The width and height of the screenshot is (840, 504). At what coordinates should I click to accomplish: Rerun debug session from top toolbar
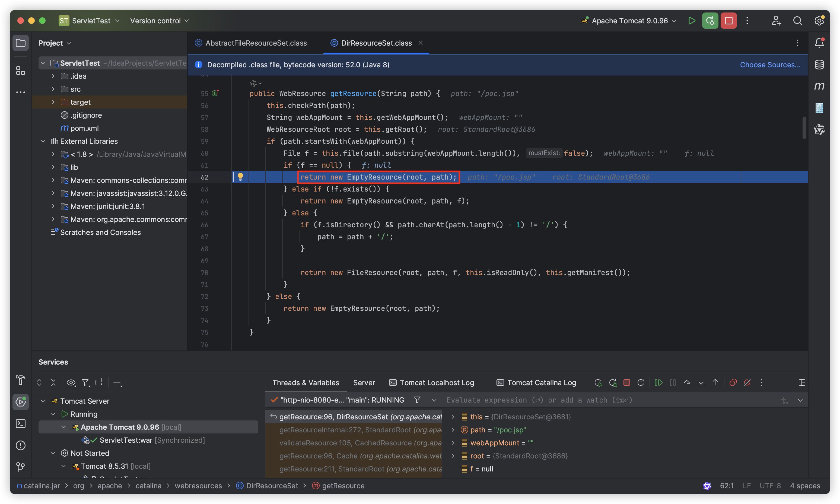pyautogui.click(x=710, y=21)
